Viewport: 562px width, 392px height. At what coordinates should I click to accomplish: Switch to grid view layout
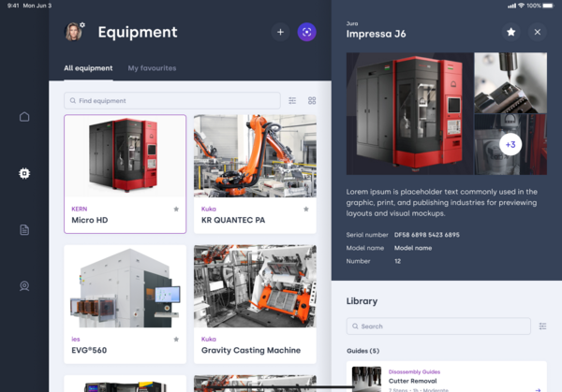click(x=312, y=100)
